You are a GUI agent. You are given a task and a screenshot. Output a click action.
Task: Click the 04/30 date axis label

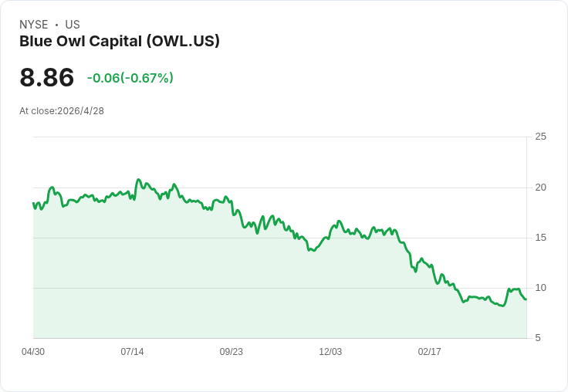[x=33, y=352]
